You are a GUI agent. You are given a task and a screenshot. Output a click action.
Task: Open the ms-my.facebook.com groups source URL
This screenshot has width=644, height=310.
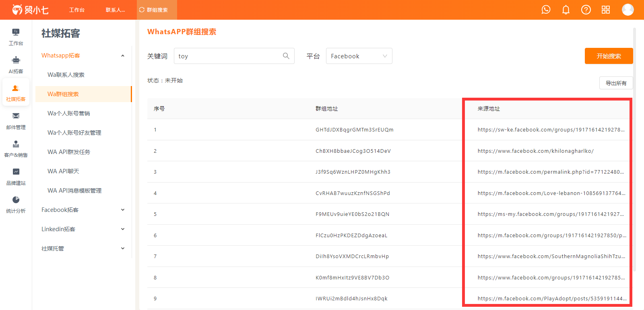point(551,214)
